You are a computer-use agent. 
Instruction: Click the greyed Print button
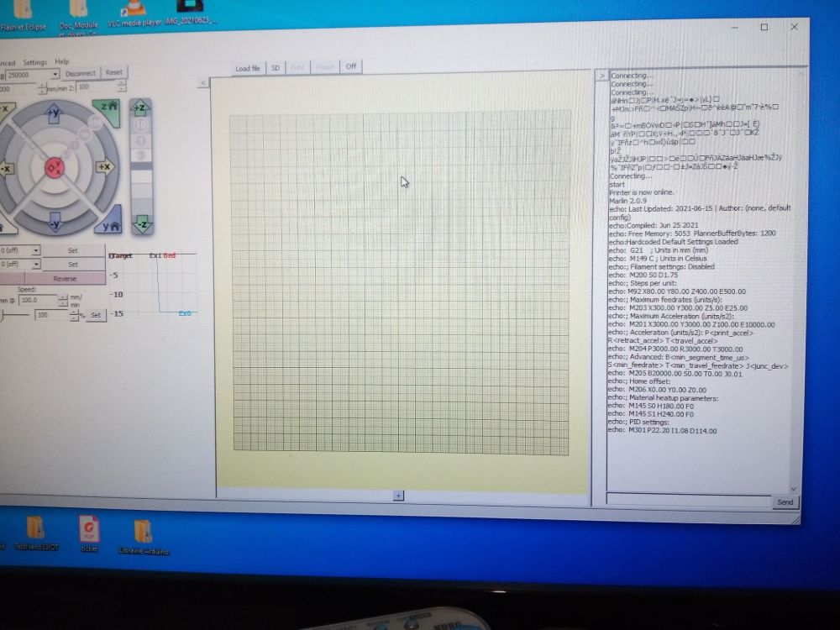pos(297,67)
